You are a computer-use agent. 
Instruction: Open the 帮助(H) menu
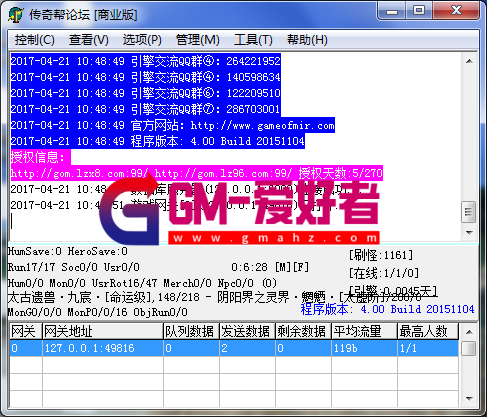pos(307,40)
